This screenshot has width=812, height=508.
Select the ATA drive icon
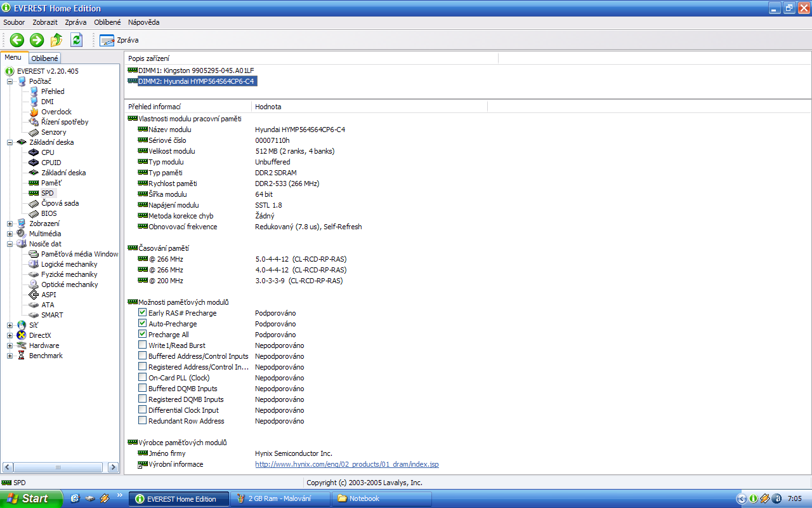(34, 305)
